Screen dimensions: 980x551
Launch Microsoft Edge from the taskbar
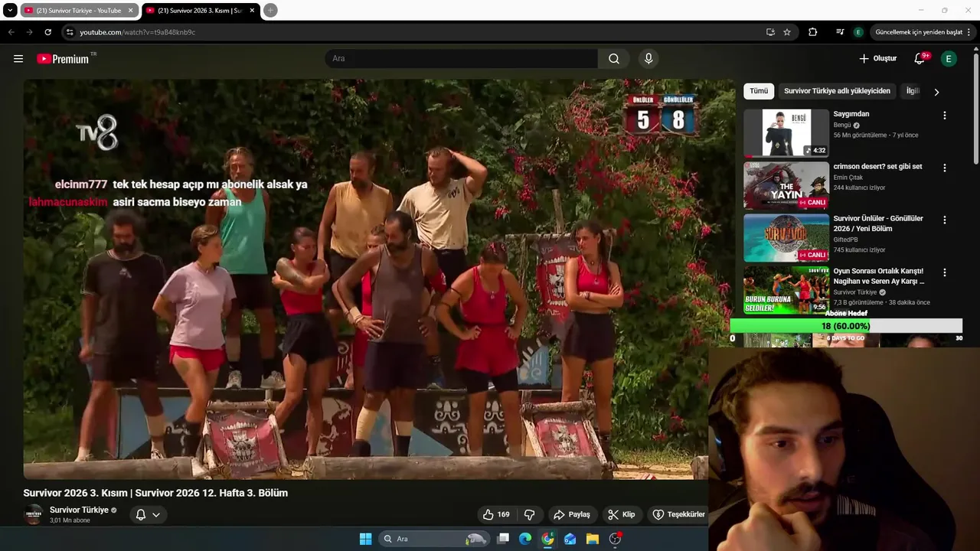(525, 539)
